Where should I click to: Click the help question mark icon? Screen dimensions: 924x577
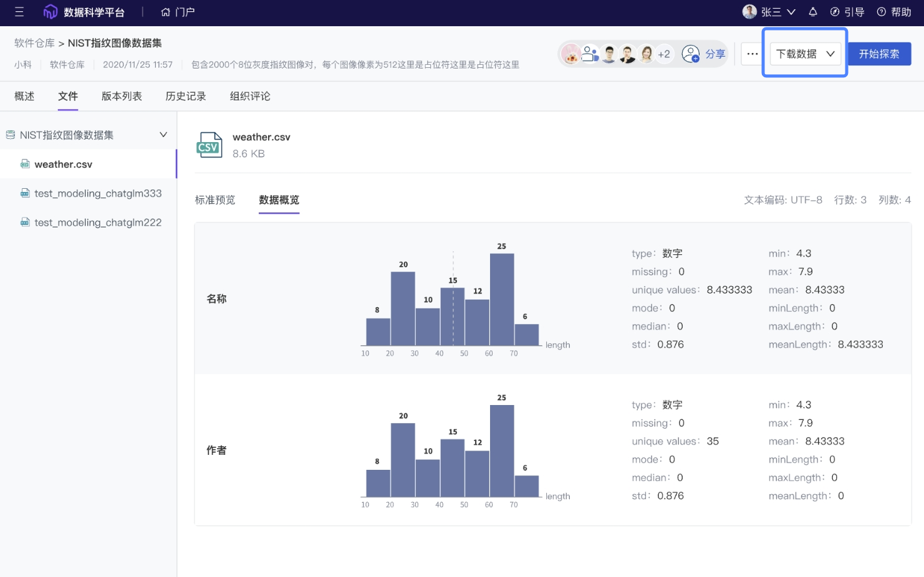pos(881,12)
